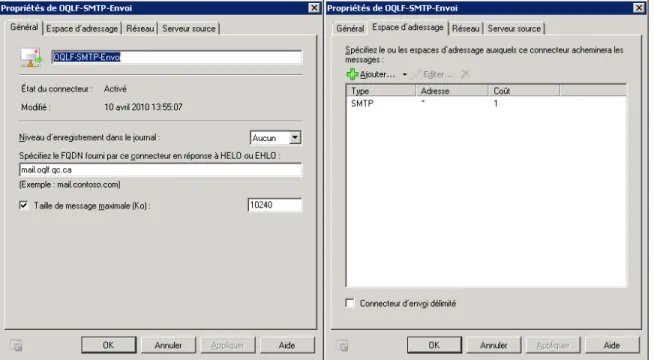Click the Editer... button label

[x=437, y=74]
